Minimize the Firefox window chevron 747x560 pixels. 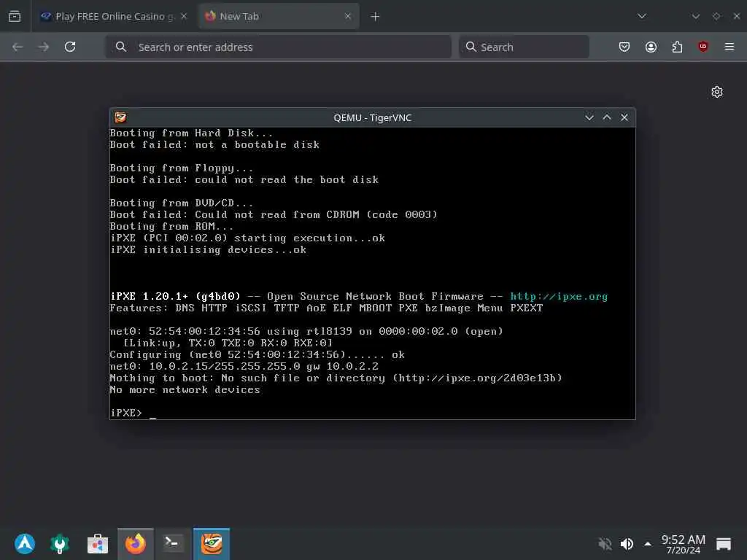point(696,16)
